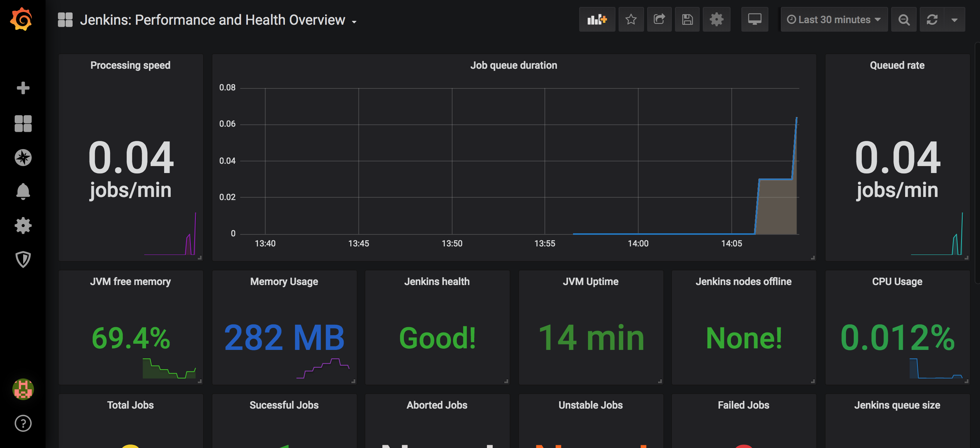Open the Last 30 minutes time picker
The image size is (980, 448).
click(x=834, y=19)
